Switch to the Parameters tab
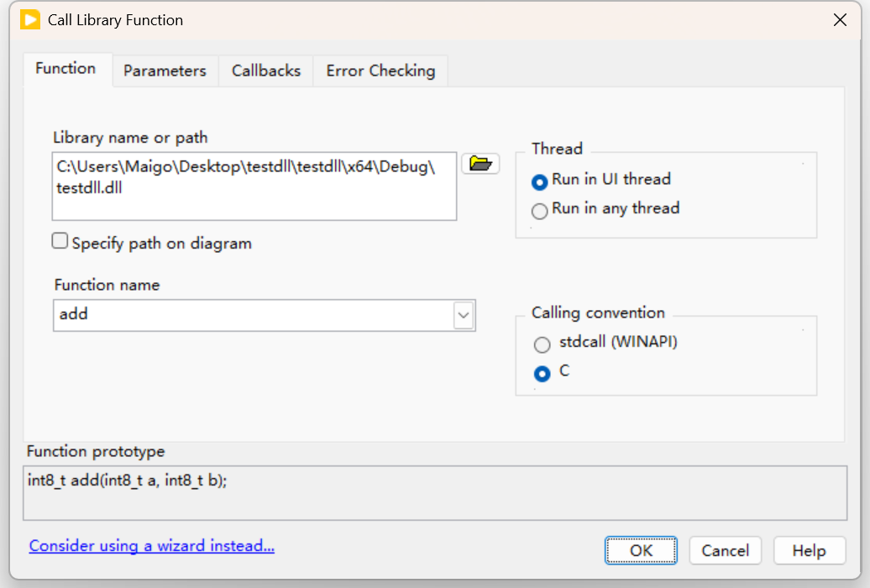The width and height of the screenshot is (870, 588). 165,71
